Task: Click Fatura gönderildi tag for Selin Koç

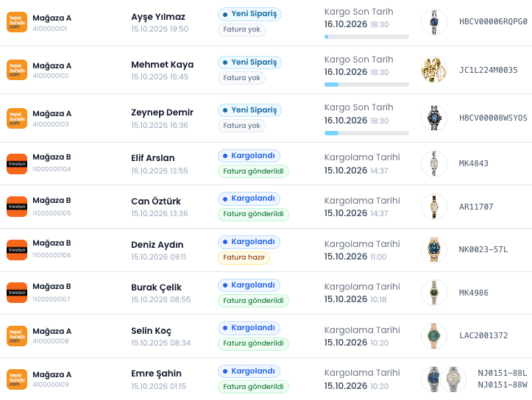Action: pos(253,343)
